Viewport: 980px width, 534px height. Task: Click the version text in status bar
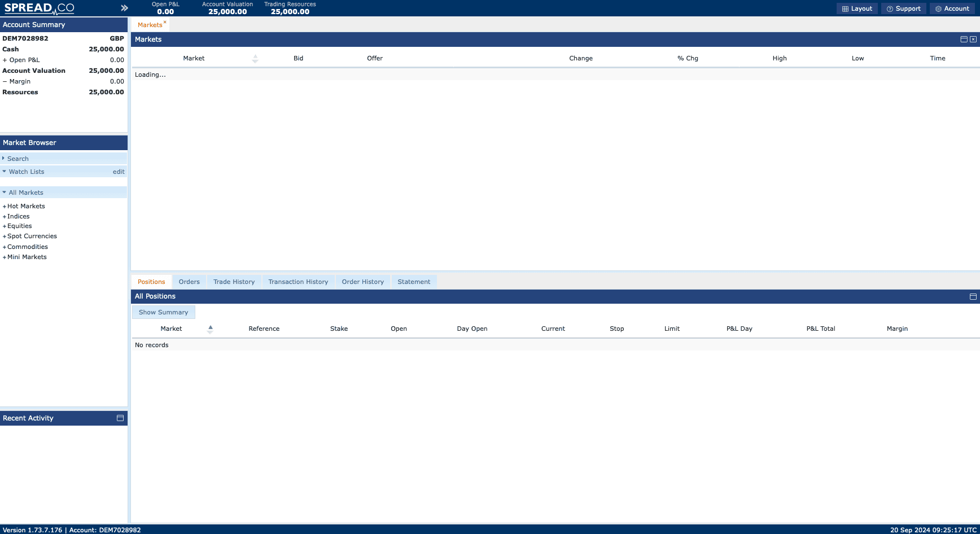pos(32,530)
